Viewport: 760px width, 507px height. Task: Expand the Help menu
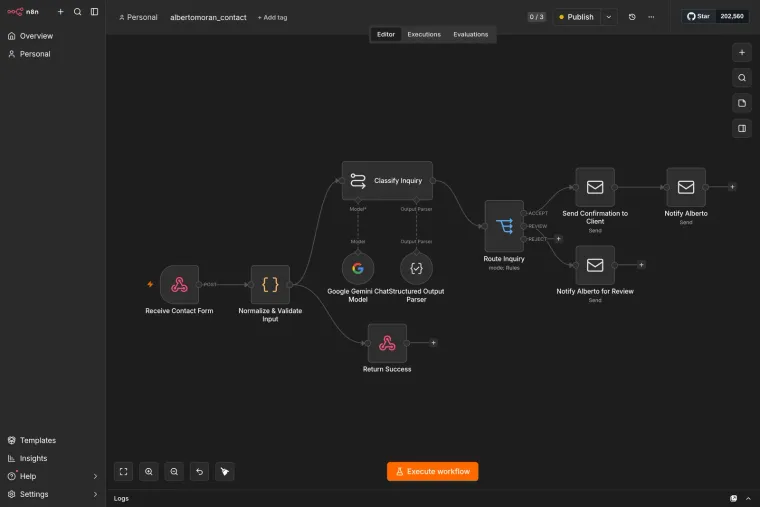point(52,476)
